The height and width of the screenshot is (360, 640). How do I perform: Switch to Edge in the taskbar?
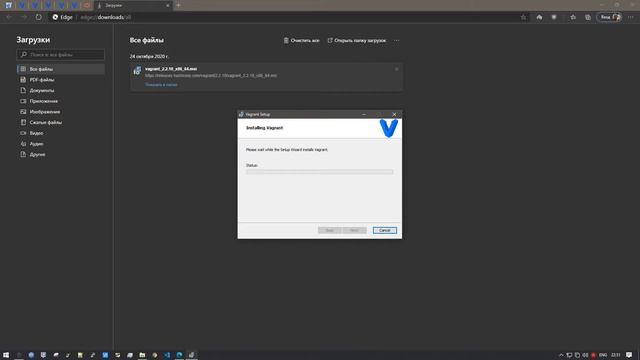tap(179, 355)
